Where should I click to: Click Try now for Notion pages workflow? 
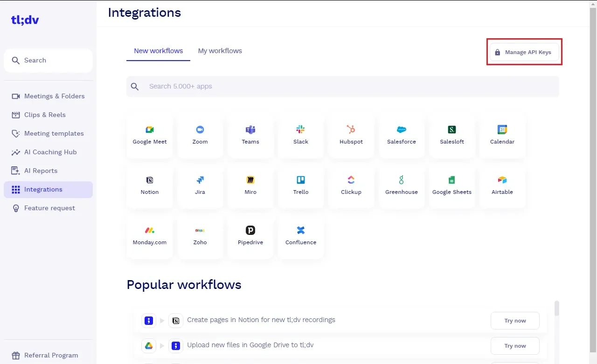tap(515, 321)
